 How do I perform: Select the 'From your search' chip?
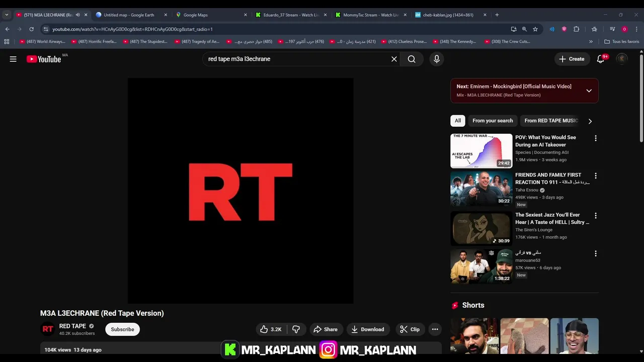[493, 121]
